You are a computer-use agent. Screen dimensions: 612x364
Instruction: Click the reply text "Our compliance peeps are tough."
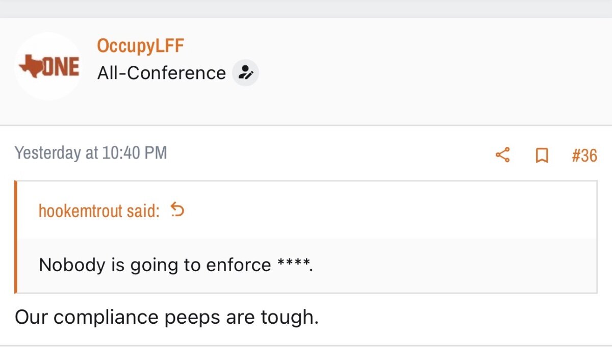(166, 317)
